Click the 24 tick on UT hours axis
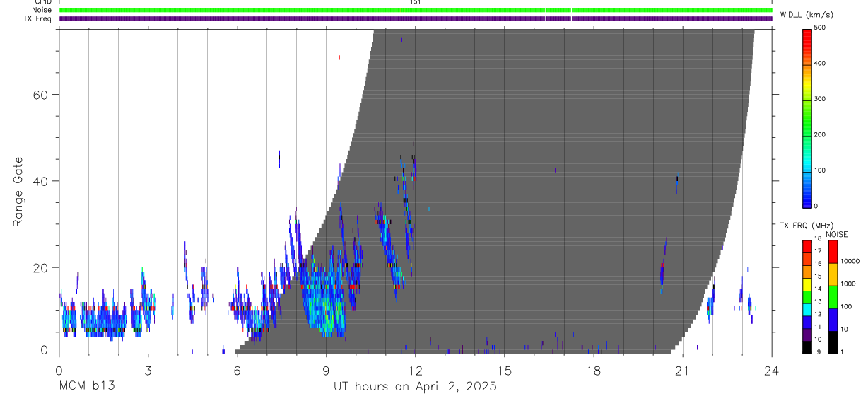Viewport: 868px width, 401px height. point(772,371)
